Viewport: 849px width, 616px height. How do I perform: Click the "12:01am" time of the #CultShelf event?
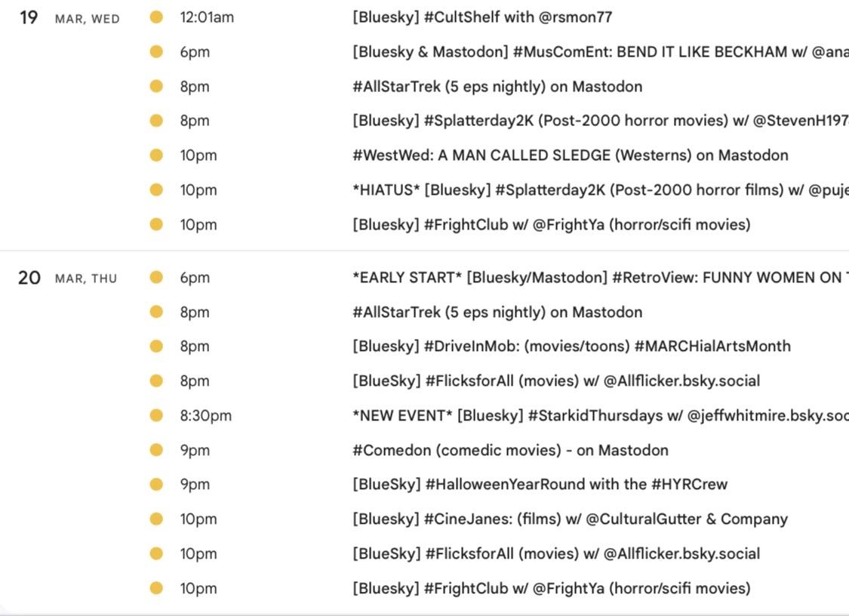click(207, 17)
